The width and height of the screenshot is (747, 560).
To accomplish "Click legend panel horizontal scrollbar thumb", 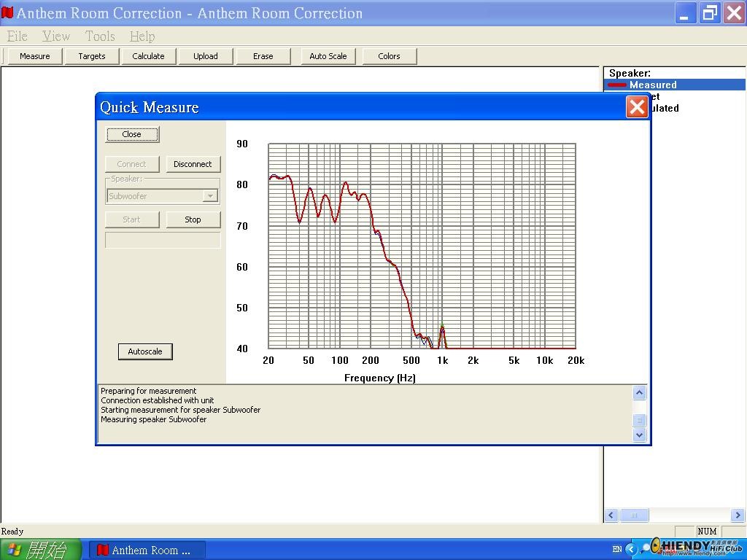I will click(634, 516).
